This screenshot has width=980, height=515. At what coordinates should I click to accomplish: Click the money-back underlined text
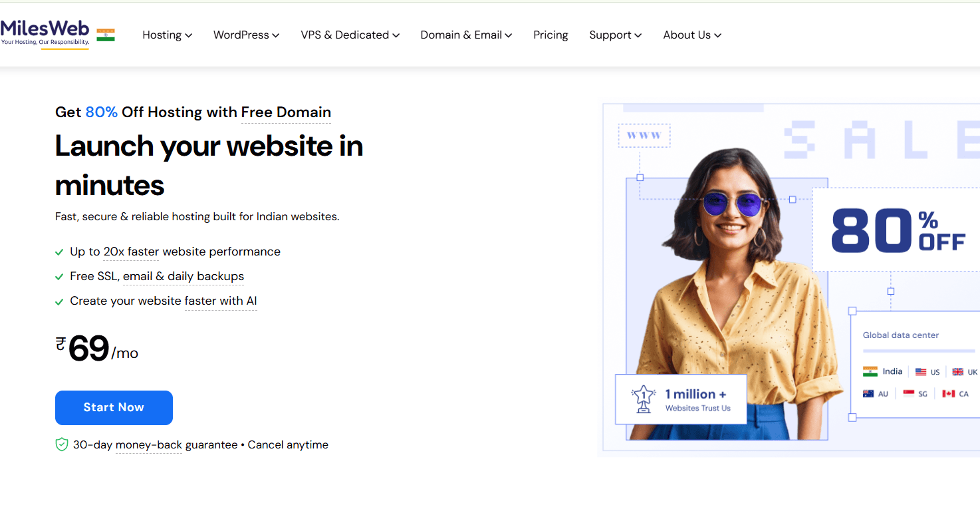coord(149,444)
